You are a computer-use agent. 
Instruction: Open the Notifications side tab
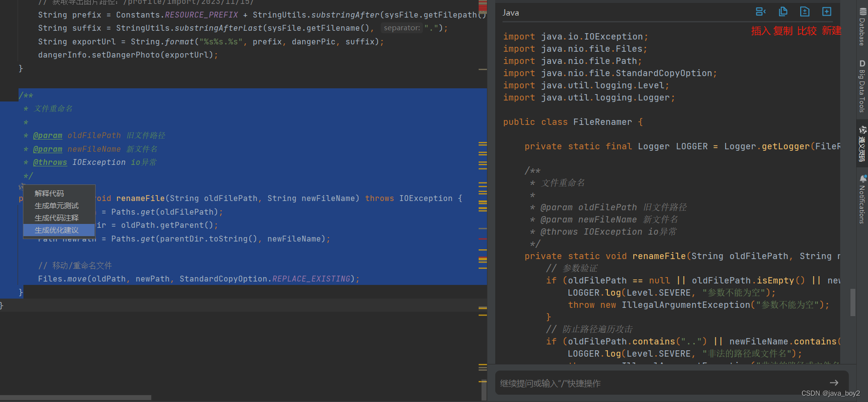[862, 199]
